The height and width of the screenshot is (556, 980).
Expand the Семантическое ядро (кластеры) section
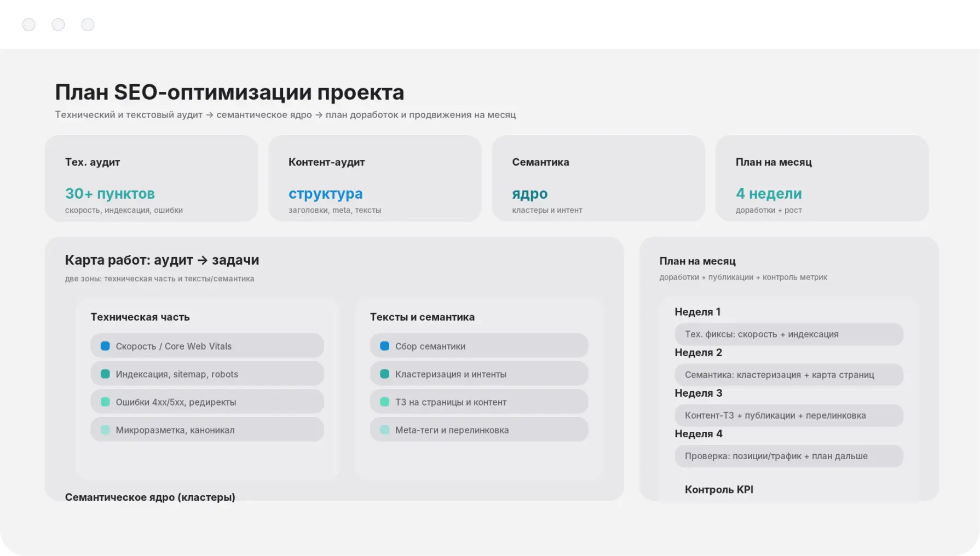pos(150,497)
